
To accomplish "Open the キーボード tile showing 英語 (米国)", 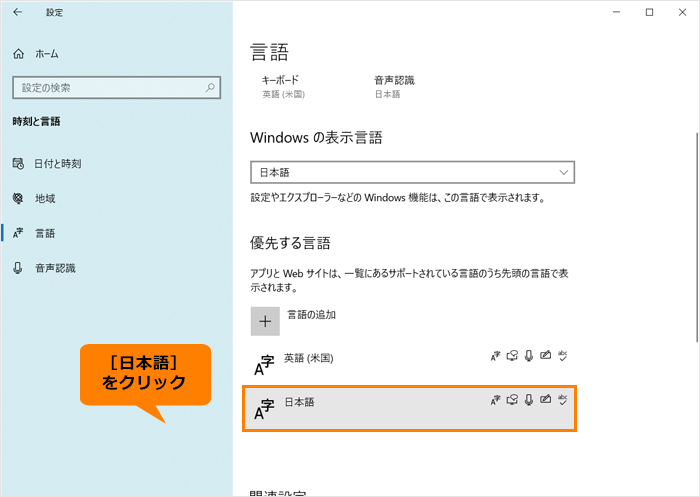I will [283, 87].
